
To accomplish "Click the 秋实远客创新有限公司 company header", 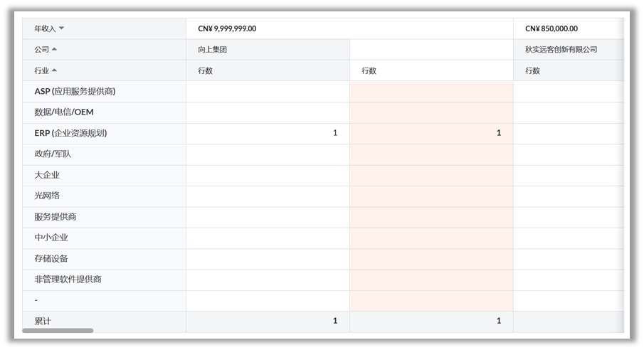I will [561, 50].
